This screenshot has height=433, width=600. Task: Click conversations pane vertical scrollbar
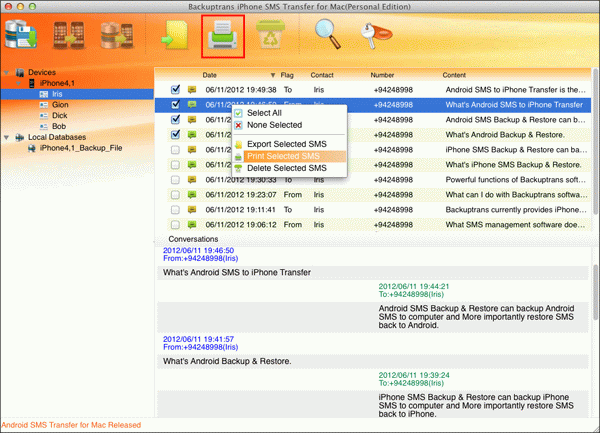pos(595,291)
